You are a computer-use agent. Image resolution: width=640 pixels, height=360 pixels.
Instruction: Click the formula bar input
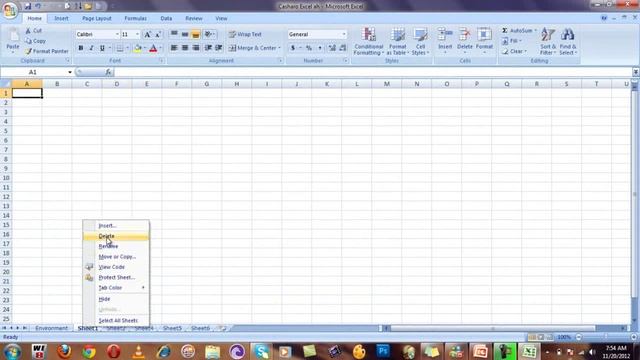(x=374, y=72)
